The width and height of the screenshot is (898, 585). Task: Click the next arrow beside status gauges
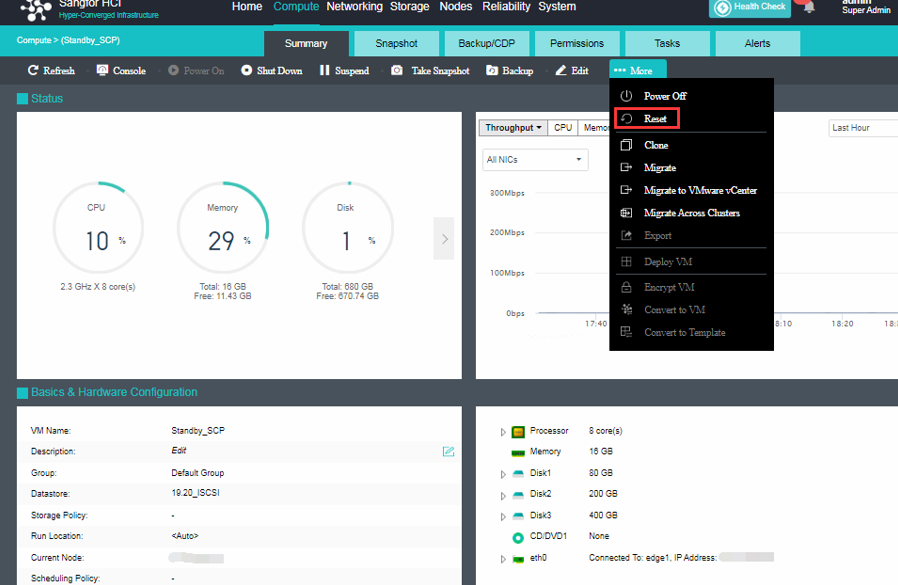tap(444, 239)
